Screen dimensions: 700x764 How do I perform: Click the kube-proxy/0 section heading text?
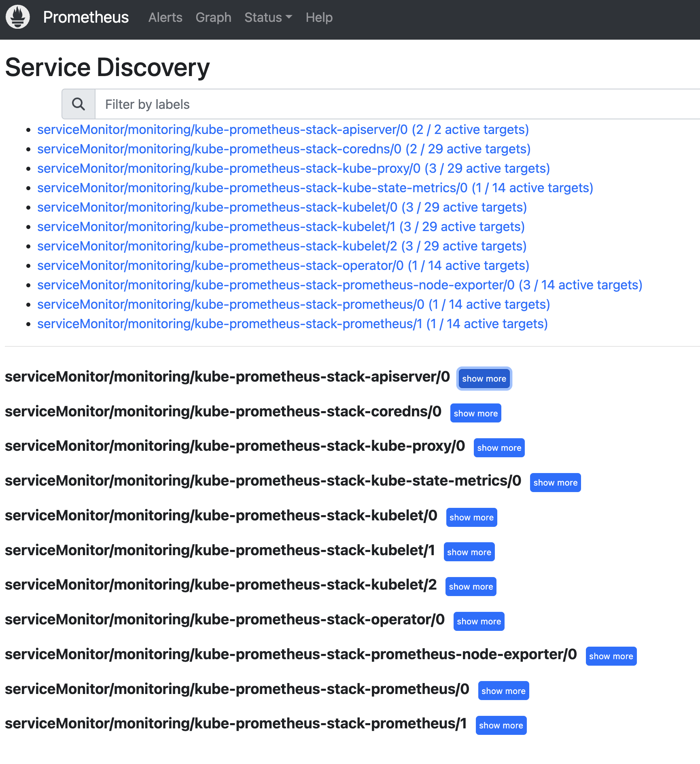(235, 446)
